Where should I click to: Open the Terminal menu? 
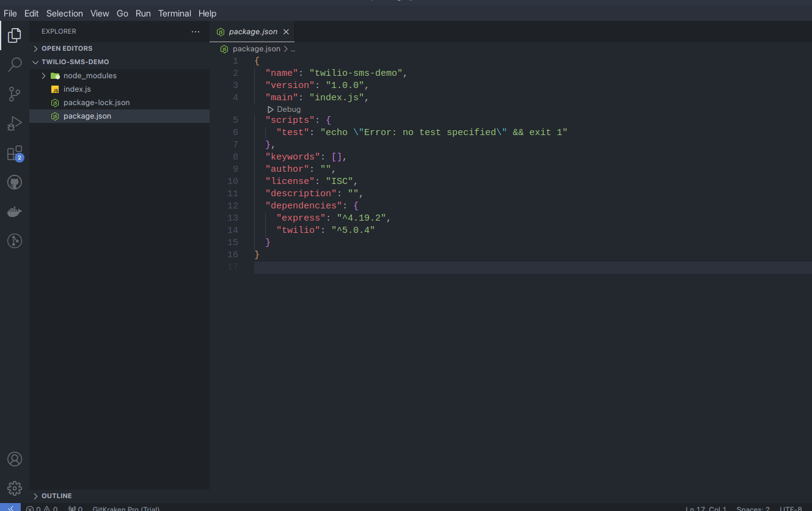tap(175, 13)
